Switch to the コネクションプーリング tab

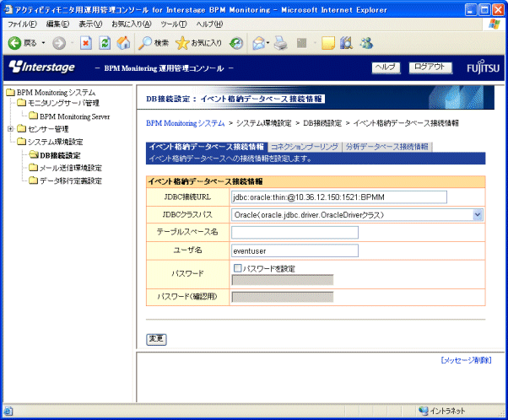tap(305, 147)
